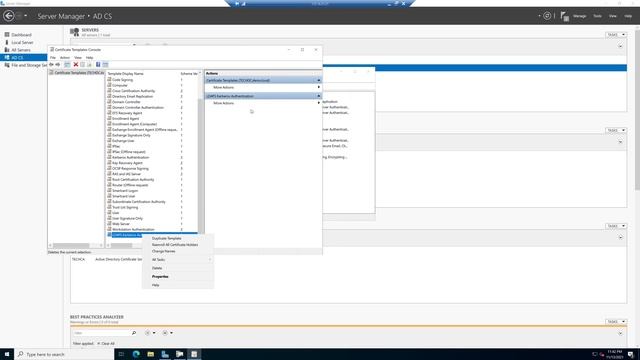Expand More Actions under LDAPS Kerberos Authentication

tap(263, 103)
